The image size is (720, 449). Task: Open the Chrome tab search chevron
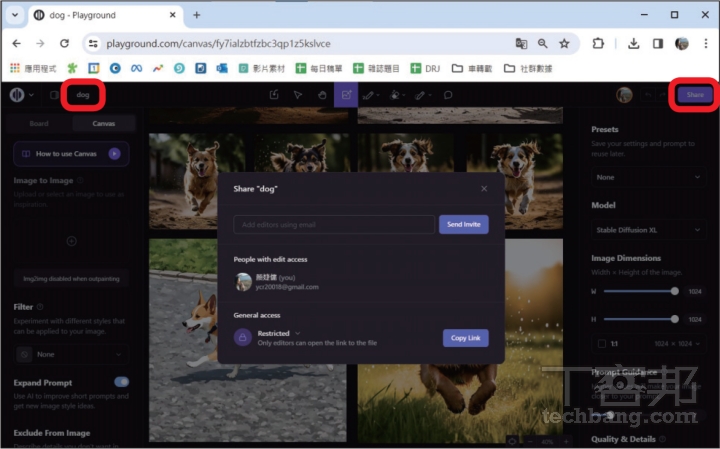pyautogui.click(x=15, y=15)
